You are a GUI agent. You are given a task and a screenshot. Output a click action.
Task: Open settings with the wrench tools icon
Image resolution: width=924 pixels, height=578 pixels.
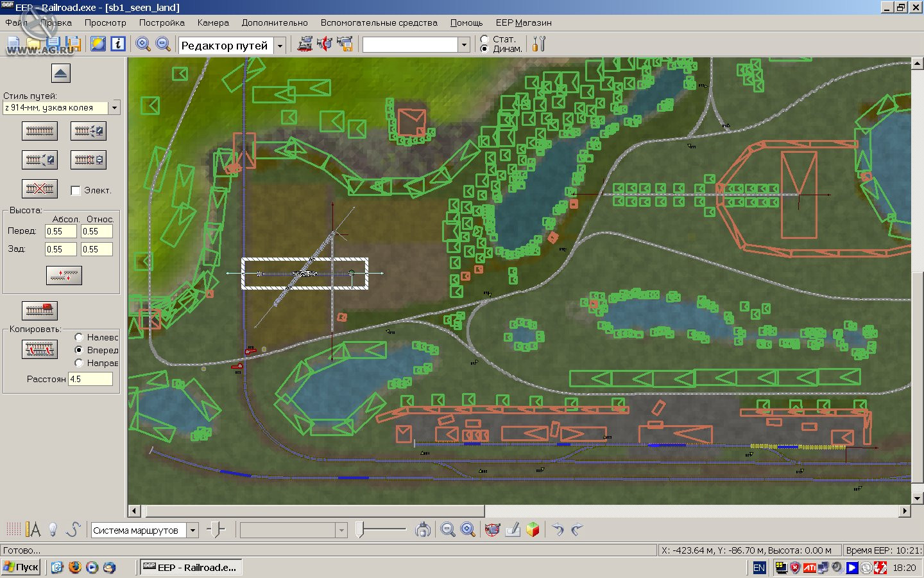coord(539,44)
